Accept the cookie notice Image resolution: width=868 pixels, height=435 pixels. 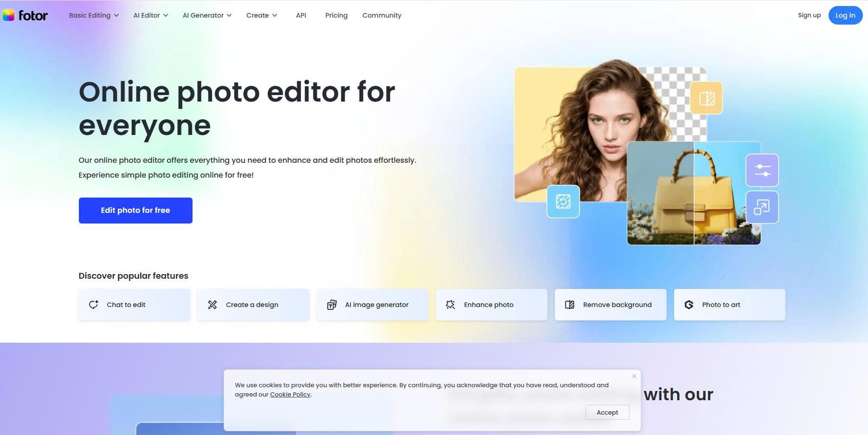pyautogui.click(x=607, y=412)
